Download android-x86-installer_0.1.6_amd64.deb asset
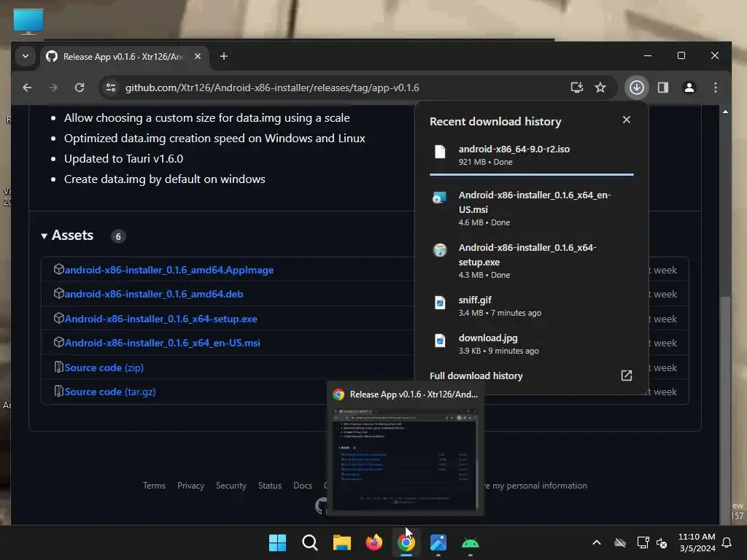This screenshot has width=747, height=560. pos(154,294)
